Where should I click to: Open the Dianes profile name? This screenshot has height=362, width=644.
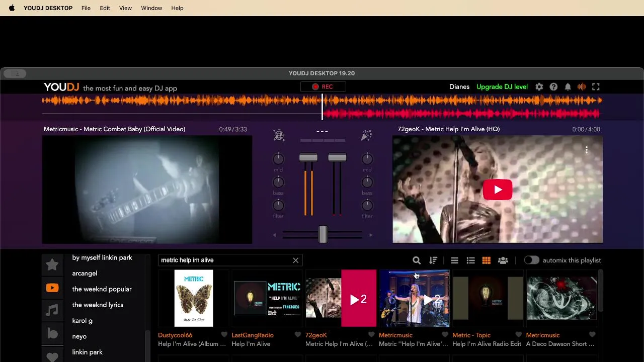tap(459, 87)
